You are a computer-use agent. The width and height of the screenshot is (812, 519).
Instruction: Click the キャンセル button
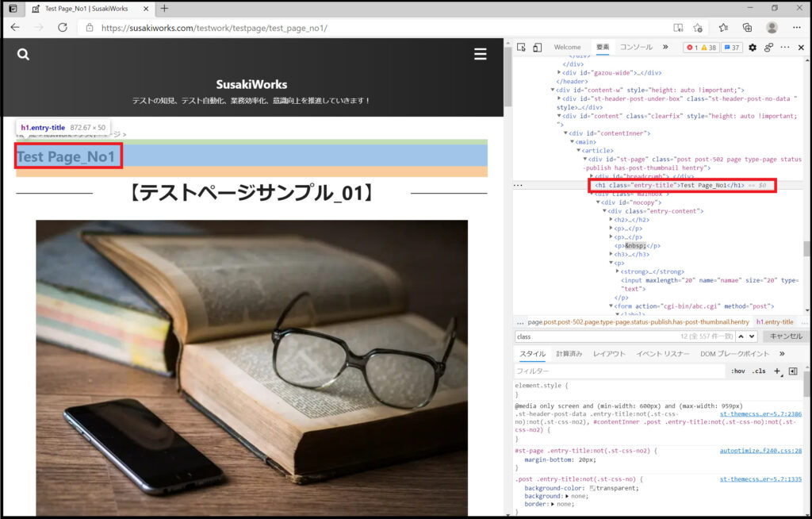786,336
